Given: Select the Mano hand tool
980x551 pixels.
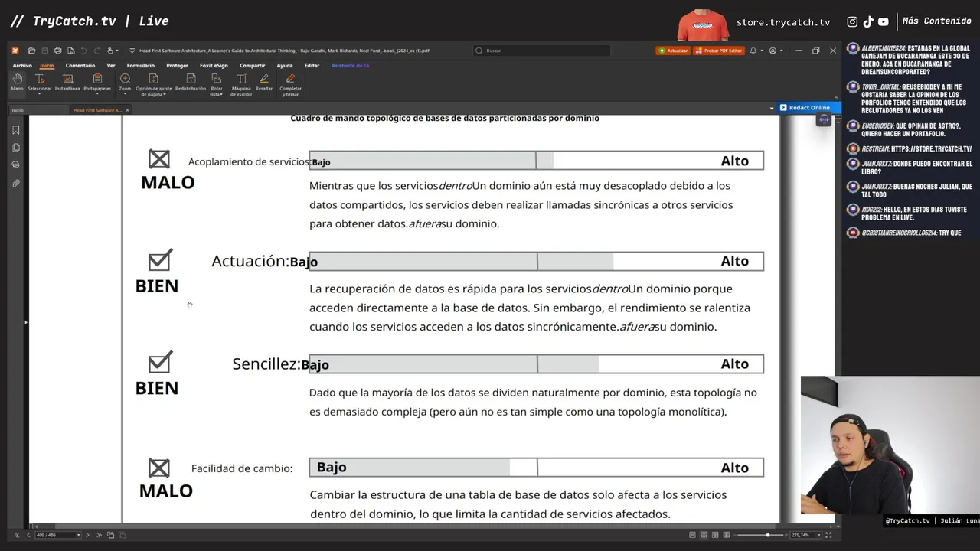Looking at the screenshot, I should pyautogui.click(x=17, y=83).
